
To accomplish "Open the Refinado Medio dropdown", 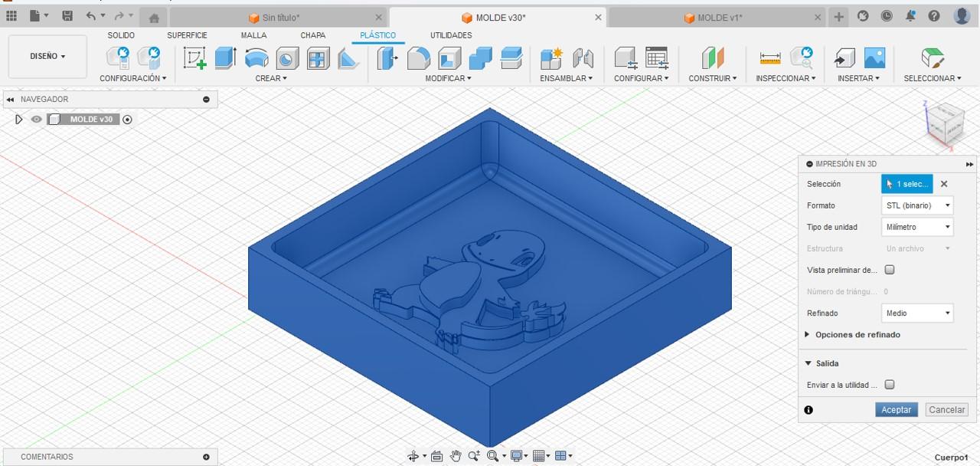I will coord(917,313).
